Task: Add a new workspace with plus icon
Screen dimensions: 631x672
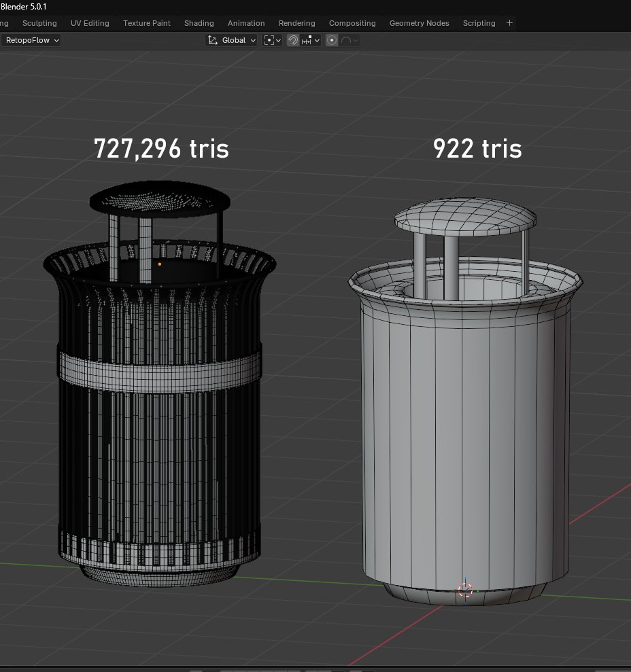Action: (509, 23)
